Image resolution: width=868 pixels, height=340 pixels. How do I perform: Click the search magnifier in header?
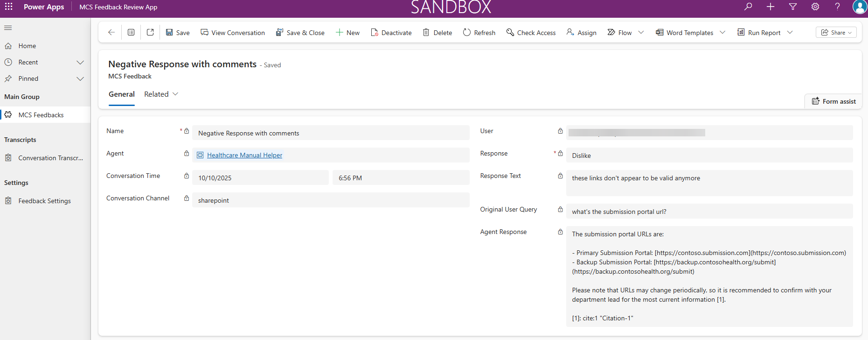click(x=748, y=7)
